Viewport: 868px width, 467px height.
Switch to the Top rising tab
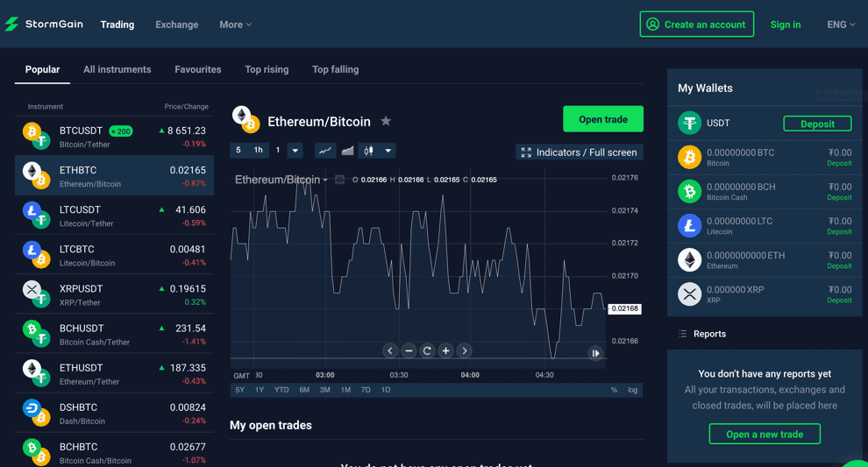click(267, 70)
